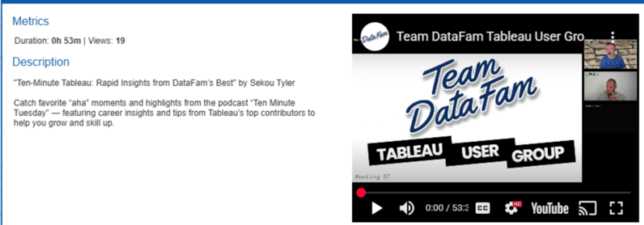
Task: Click the Duration 0h 53m value
Action: click(x=66, y=41)
